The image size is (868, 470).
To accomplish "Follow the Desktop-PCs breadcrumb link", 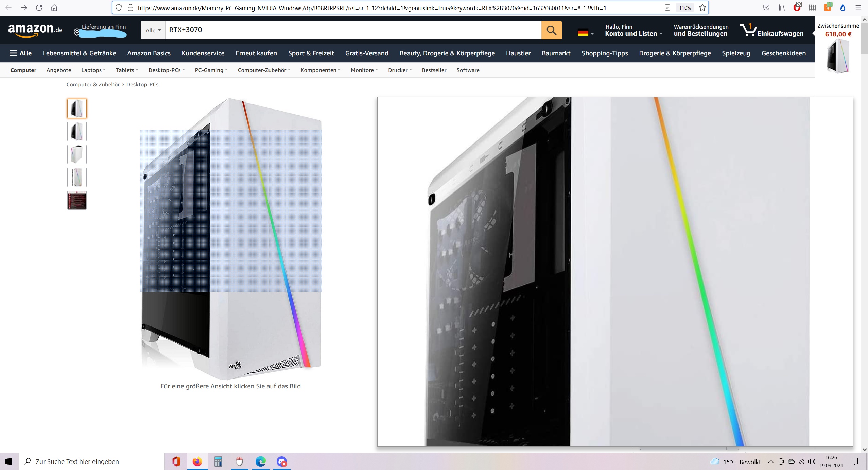I will (x=142, y=84).
